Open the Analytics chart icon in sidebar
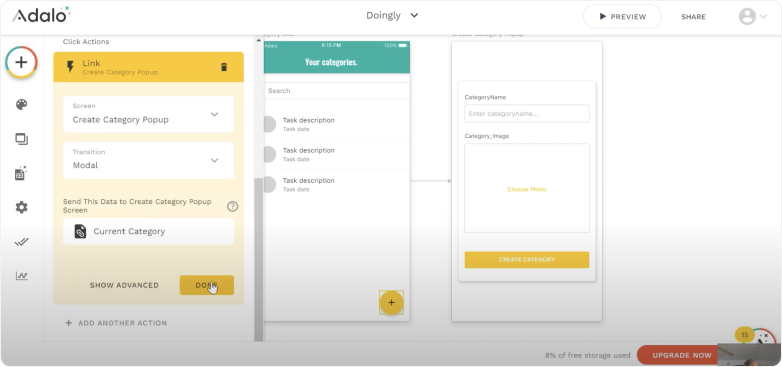The image size is (782, 367). (x=21, y=276)
